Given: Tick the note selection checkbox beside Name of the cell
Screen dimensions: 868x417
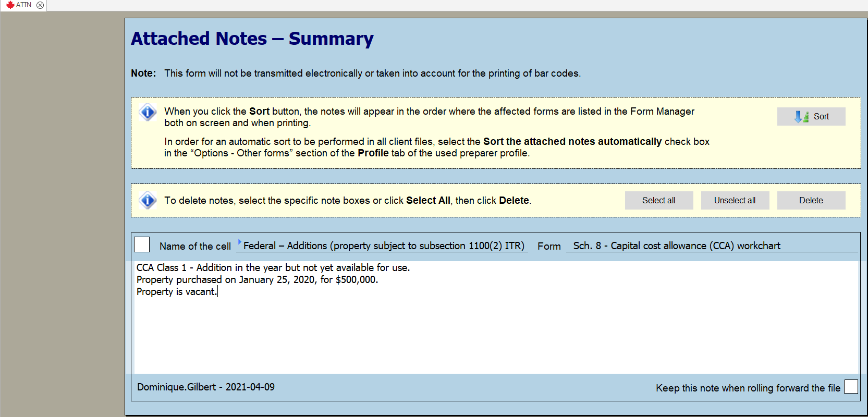Looking at the screenshot, I should [142, 244].
